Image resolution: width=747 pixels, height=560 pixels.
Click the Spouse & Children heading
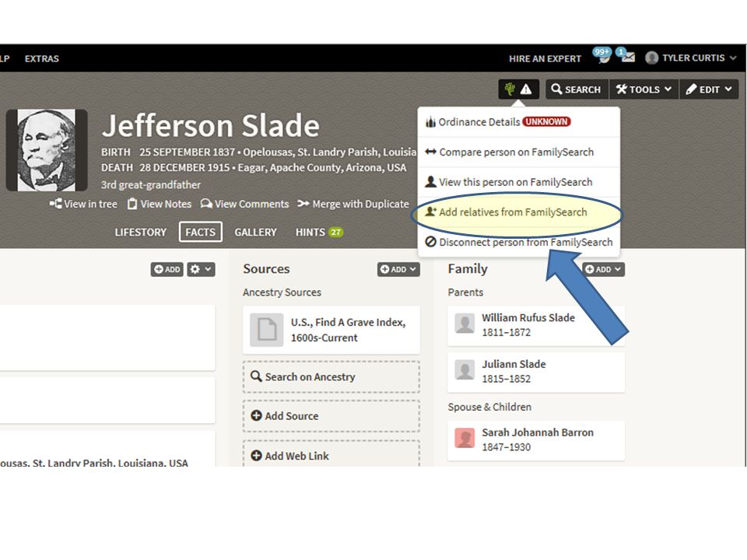(489, 407)
